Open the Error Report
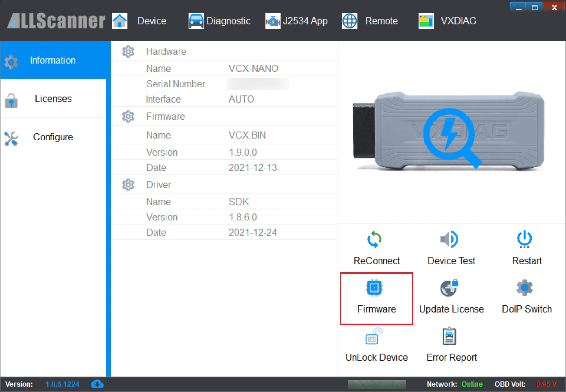566x392 pixels. pyautogui.click(x=449, y=336)
